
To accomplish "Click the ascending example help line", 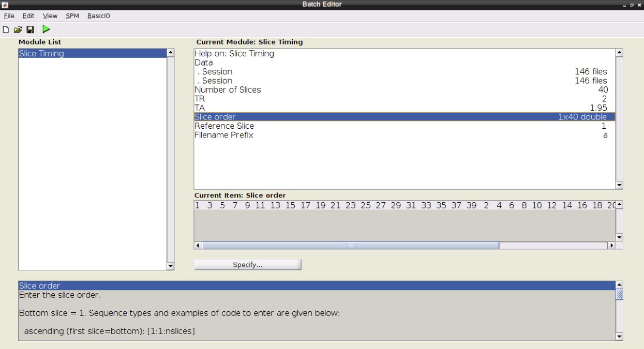I will click(109, 331).
